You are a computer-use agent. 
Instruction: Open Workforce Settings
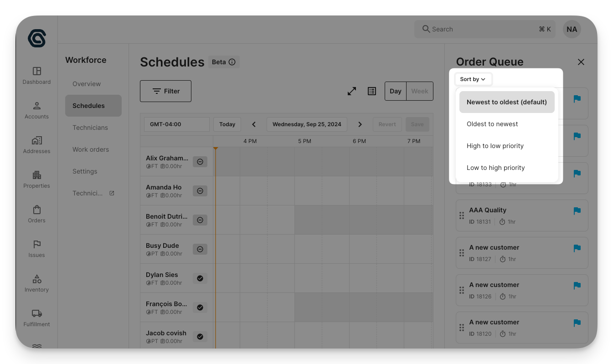click(93, 171)
